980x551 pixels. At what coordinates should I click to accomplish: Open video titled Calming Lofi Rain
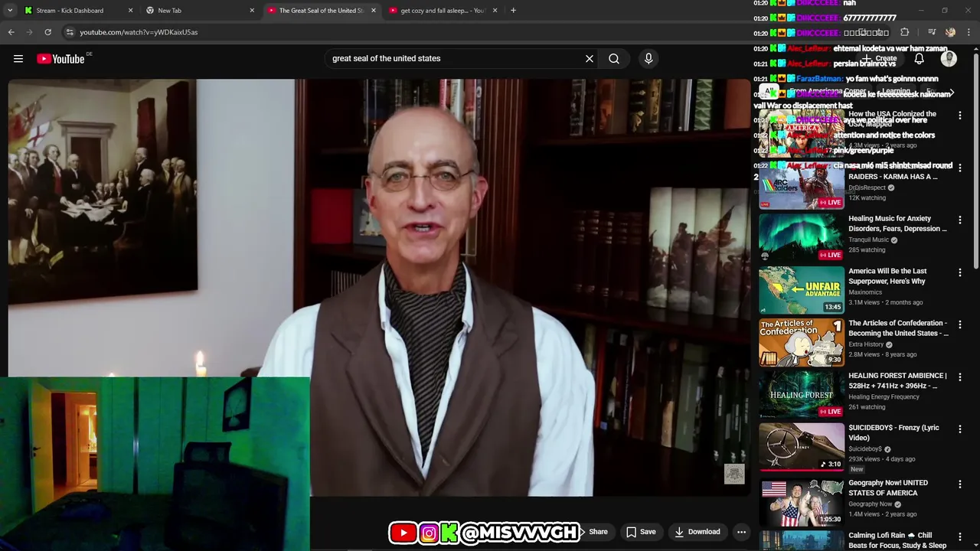pos(897,540)
